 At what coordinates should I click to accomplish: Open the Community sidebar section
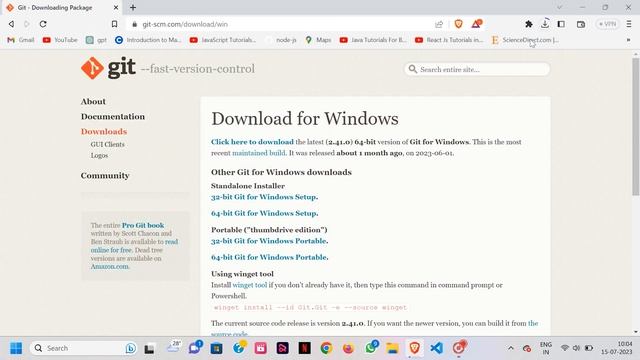click(x=105, y=176)
